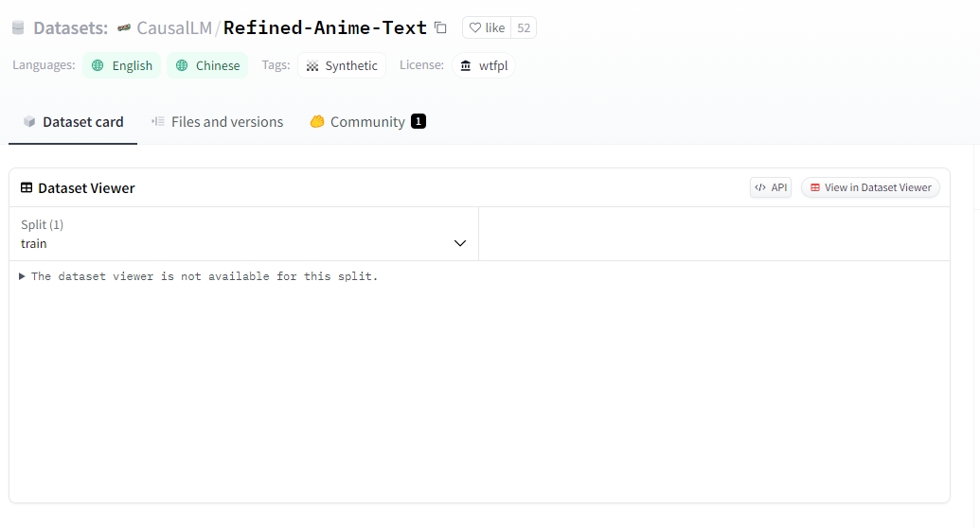
Task: Select the Chinese language tag
Action: pyautogui.click(x=207, y=65)
